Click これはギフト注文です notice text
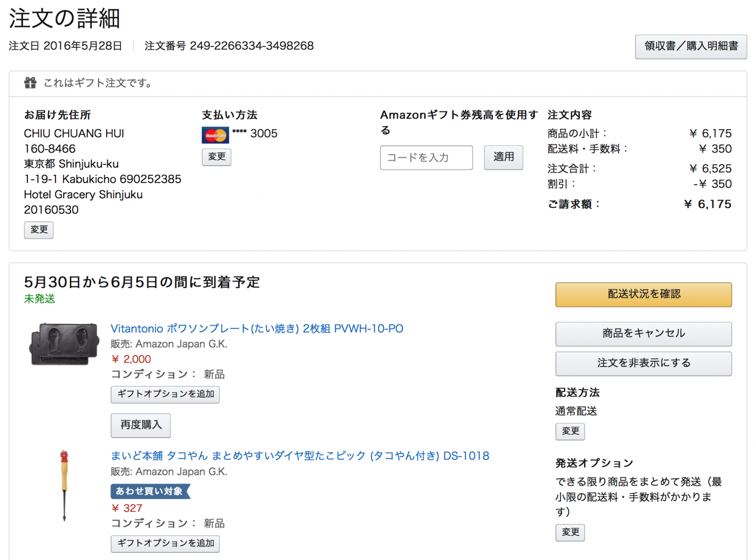This screenshot has height=560, width=756. 98,83
